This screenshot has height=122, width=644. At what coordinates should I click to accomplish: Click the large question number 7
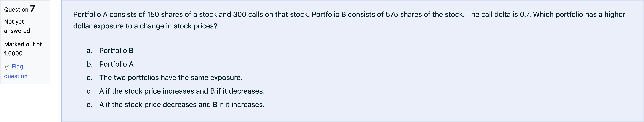(33, 9)
